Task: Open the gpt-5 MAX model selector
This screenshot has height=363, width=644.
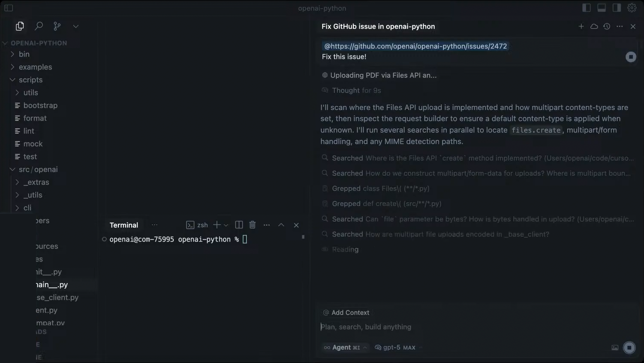Action: [398, 348]
